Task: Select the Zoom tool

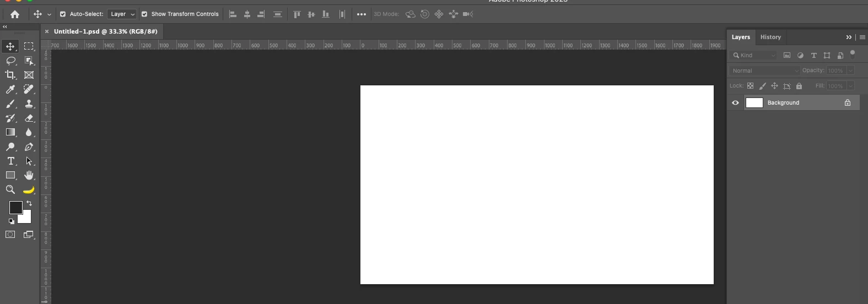Action: pos(10,189)
